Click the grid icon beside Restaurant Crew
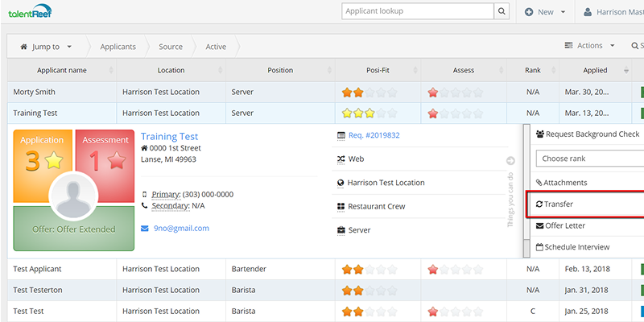Image resolution: width=644 pixels, height=322 pixels. [341, 206]
